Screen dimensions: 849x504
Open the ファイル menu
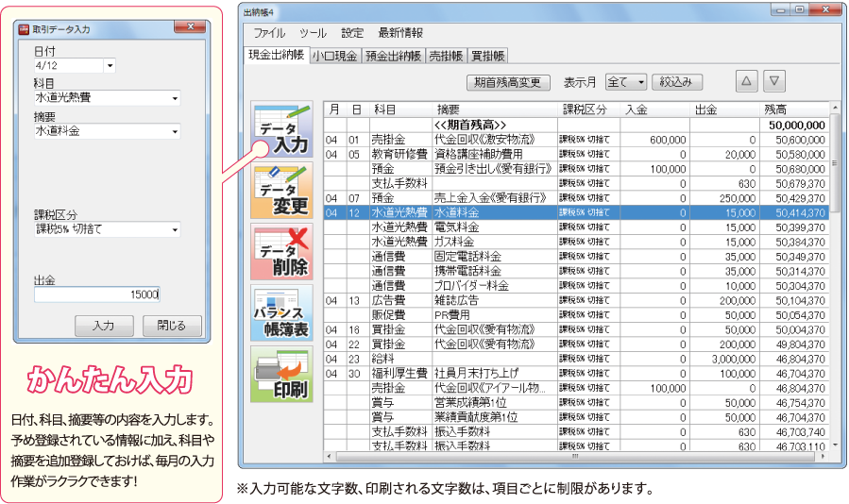click(x=269, y=33)
